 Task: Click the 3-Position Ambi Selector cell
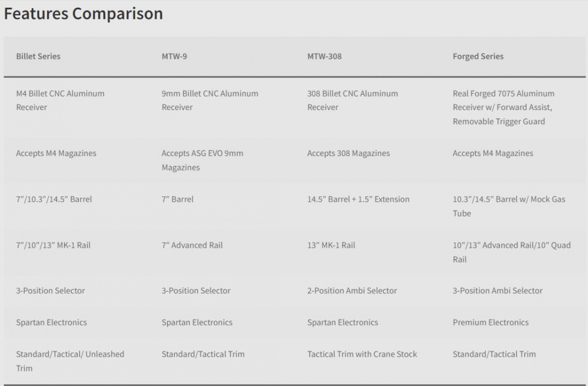[497, 291]
